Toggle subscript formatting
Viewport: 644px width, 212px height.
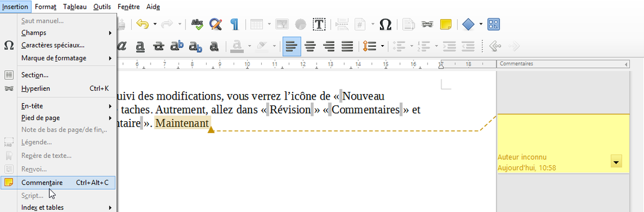(196, 46)
